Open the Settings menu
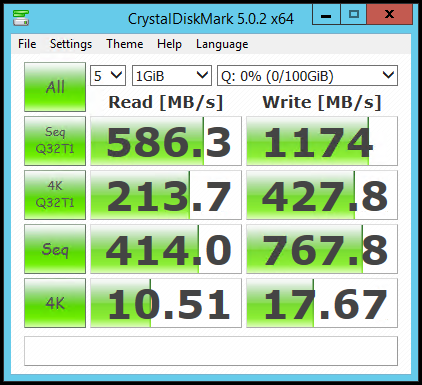This screenshot has width=422, height=385. pyautogui.click(x=71, y=44)
